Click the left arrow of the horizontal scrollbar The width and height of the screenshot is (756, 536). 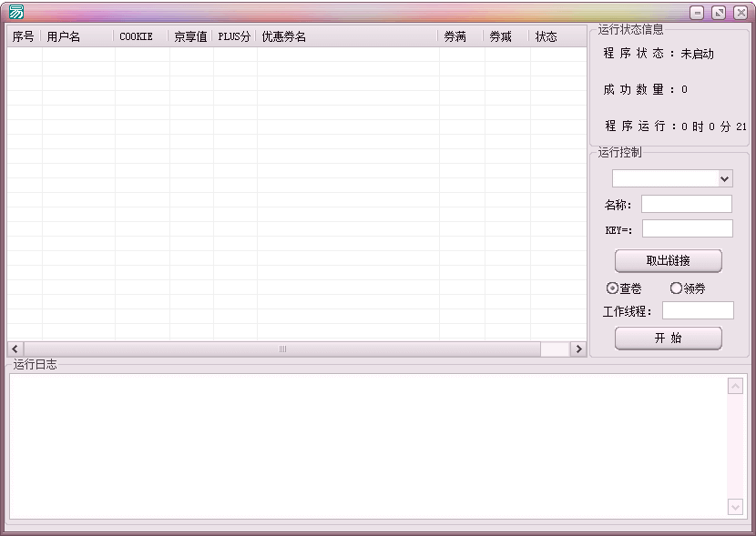tap(13, 349)
